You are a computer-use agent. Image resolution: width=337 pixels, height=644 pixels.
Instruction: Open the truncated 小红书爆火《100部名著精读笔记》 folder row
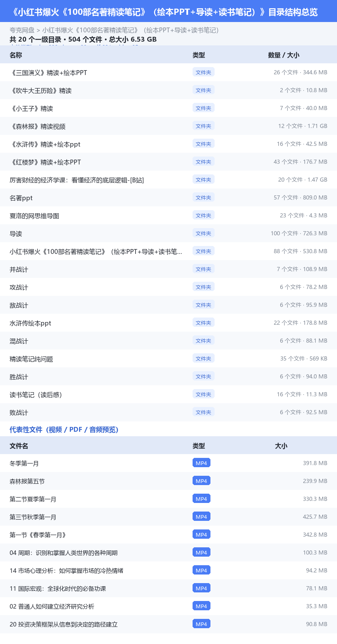(168, 251)
